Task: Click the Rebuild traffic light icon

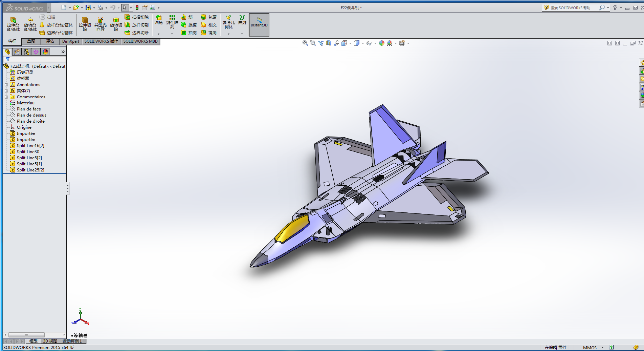Action: [137, 7]
